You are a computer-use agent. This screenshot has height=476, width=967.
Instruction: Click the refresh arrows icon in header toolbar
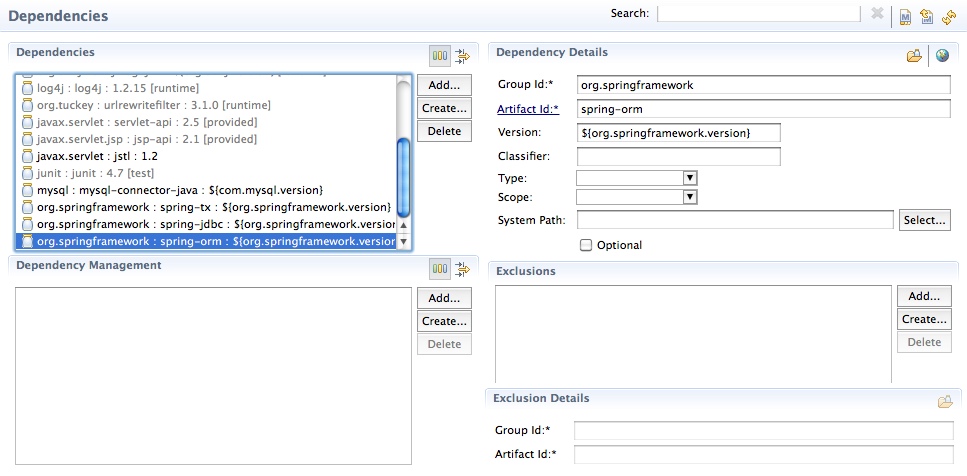[949, 17]
